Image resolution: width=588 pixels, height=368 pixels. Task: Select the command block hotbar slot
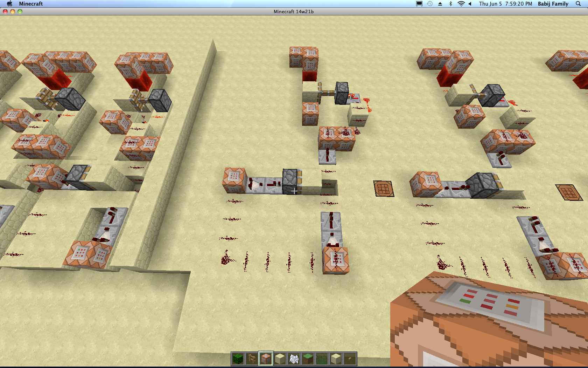266,359
